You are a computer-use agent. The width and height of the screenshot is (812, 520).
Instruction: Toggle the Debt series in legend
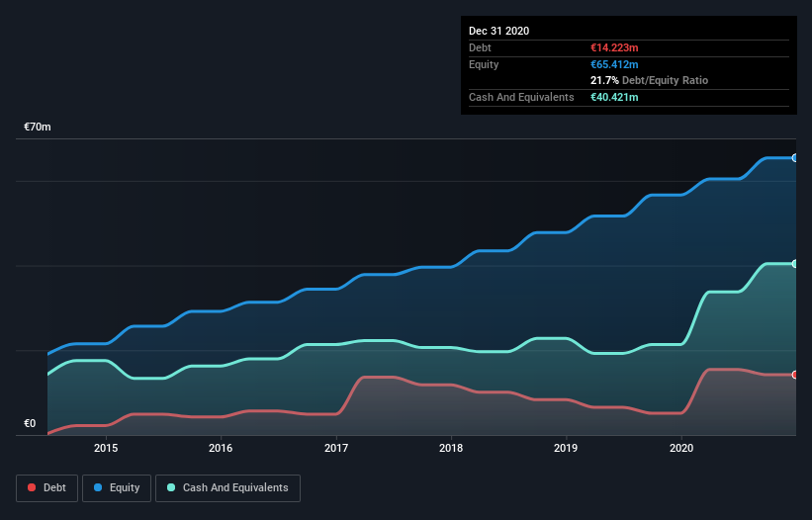[46, 488]
